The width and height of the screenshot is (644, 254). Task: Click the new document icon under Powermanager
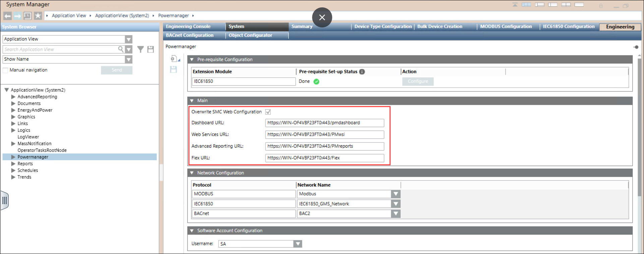pos(173,59)
